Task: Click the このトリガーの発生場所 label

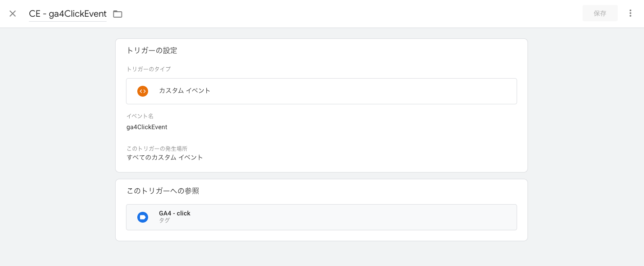Action: tap(157, 149)
